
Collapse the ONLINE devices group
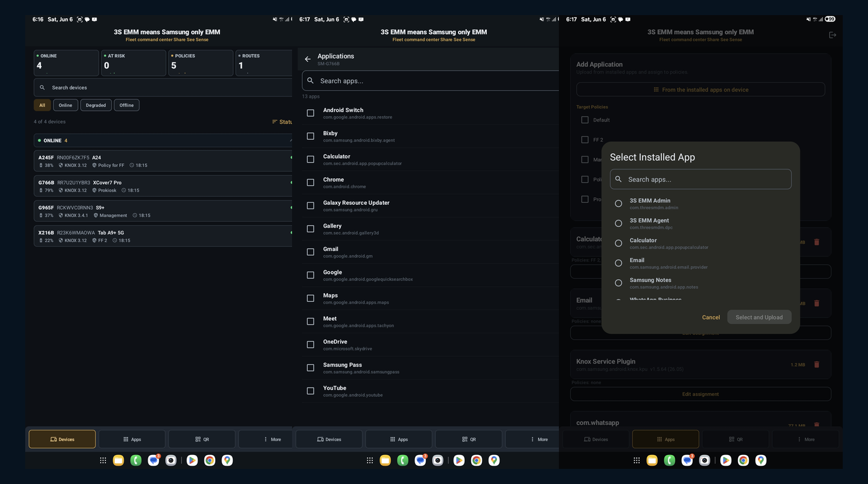point(291,140)
